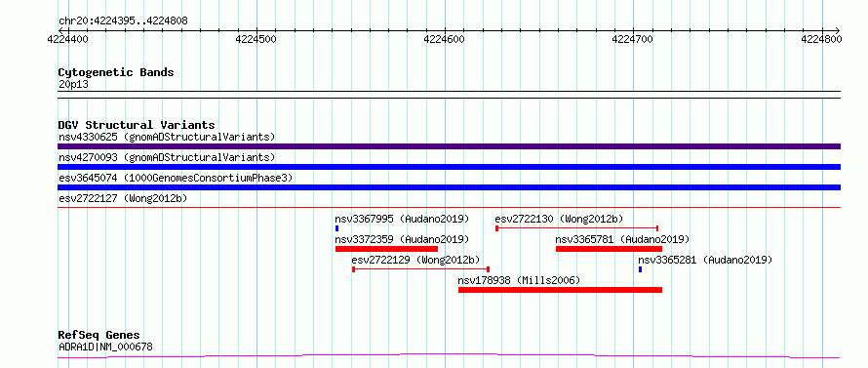Click the RefSeq Genes track heading
This screenshot has height=368, width=868.
(x=99, y=336)
